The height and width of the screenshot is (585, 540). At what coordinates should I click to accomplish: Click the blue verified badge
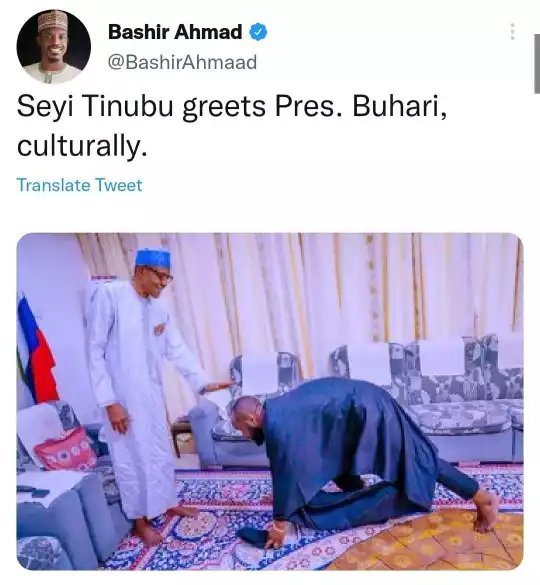click(258, 32)
